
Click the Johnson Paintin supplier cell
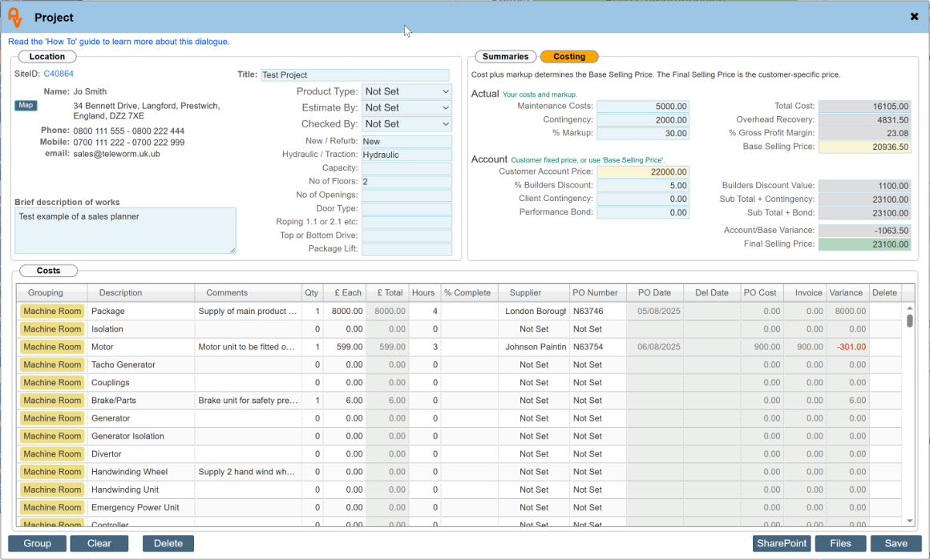534,347
